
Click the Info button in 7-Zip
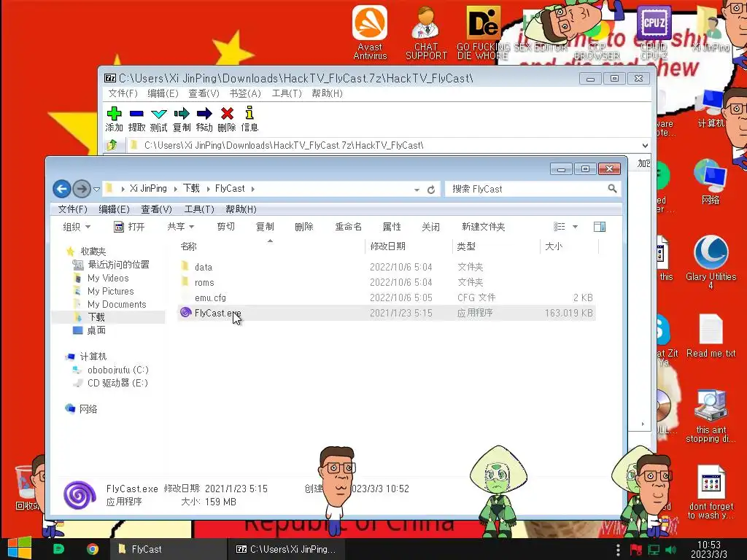click(249, 118)
